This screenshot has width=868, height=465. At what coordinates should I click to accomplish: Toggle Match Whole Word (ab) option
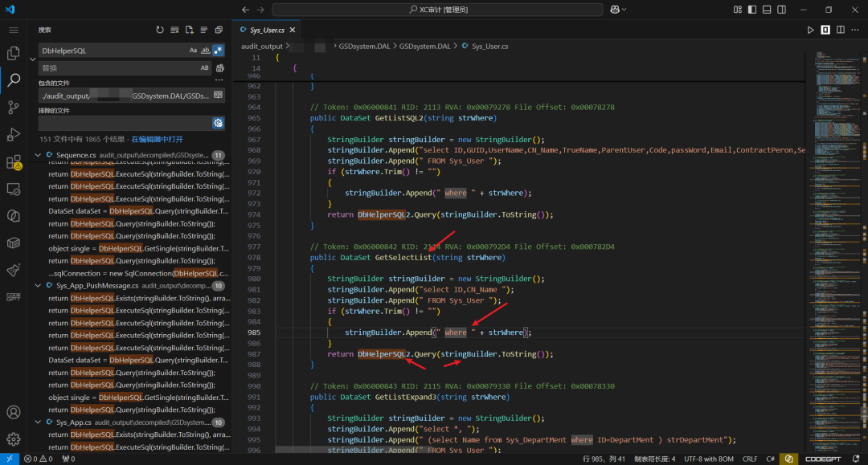pyautogui.click(x=206, y=51)
